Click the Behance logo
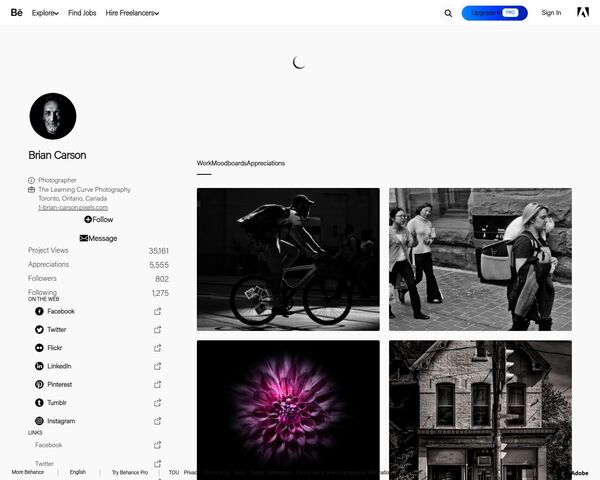The height and width of the screenshot is (480, 600). pyautogui.click(x=16, y=13)
